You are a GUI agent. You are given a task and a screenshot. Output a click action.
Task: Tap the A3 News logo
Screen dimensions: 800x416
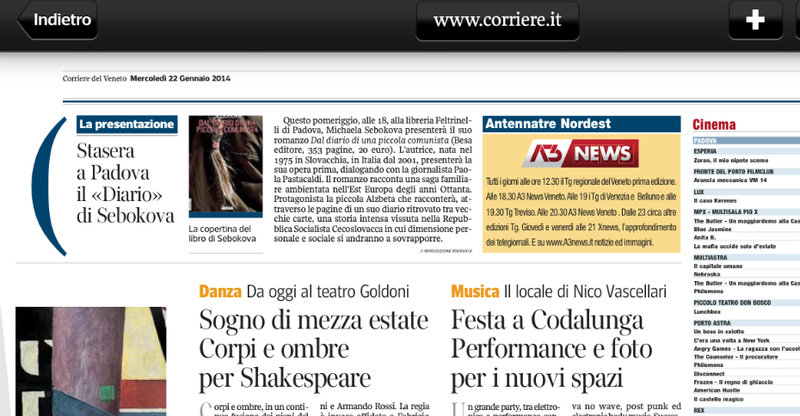[x=582, y=155]
